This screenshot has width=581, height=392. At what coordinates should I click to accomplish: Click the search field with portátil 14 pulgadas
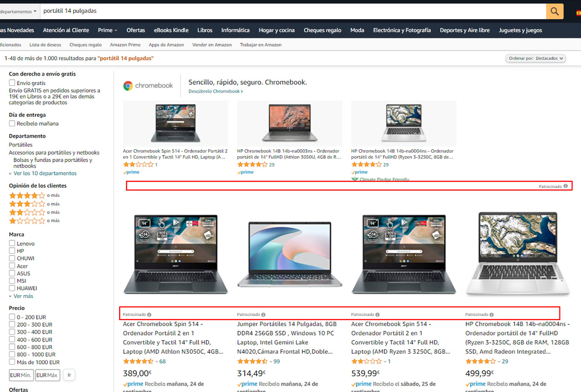293,11
